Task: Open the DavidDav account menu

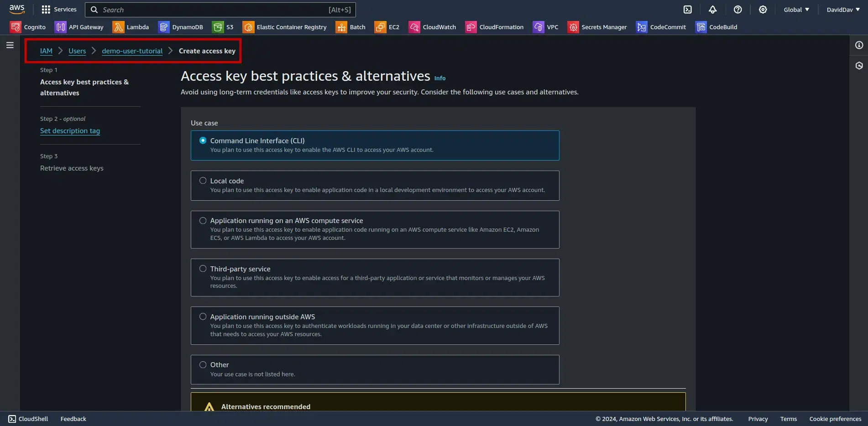Action: [x=843, y=10]
